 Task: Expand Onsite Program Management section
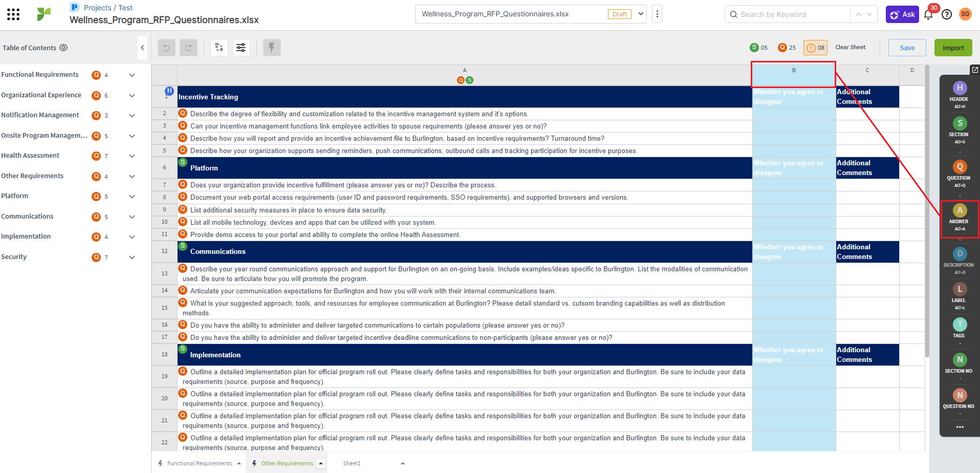[132, 136]
